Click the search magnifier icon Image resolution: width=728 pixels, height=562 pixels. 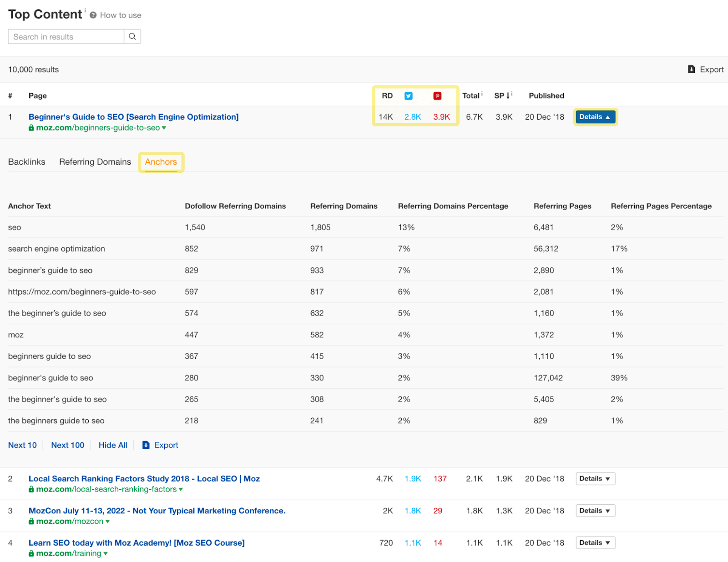click(x=132, y=36)
